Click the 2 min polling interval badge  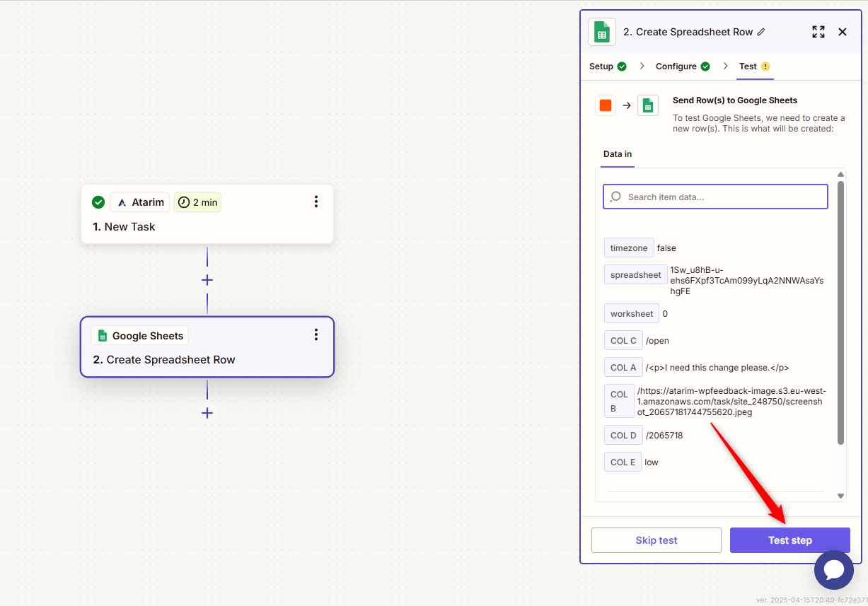pyautogui.click(x=197, y=202)
